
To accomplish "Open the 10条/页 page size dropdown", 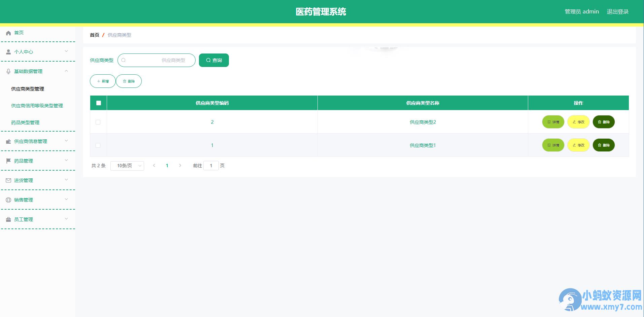I will 127,166.
